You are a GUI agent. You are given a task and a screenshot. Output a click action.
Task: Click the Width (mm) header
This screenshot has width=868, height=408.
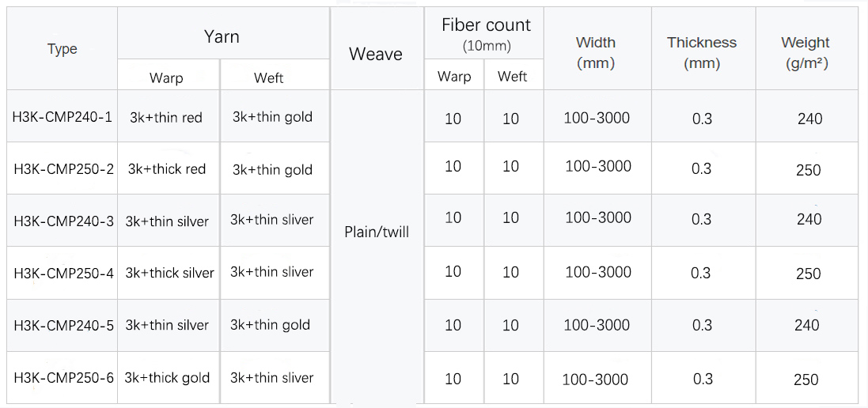point(596,52)
